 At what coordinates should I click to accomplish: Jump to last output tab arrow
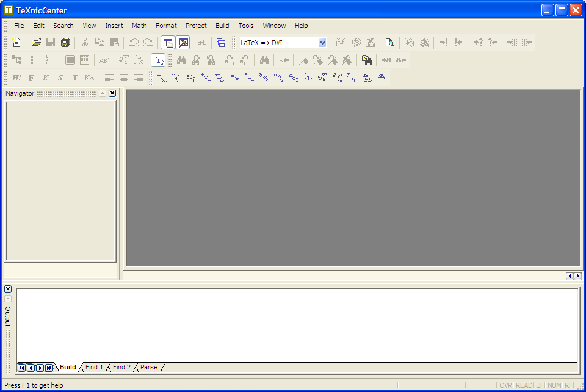tap(49, 368)
